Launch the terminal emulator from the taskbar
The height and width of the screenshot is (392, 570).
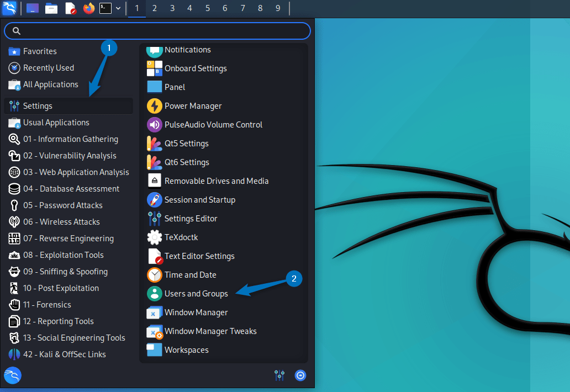[x=105, y=8]
